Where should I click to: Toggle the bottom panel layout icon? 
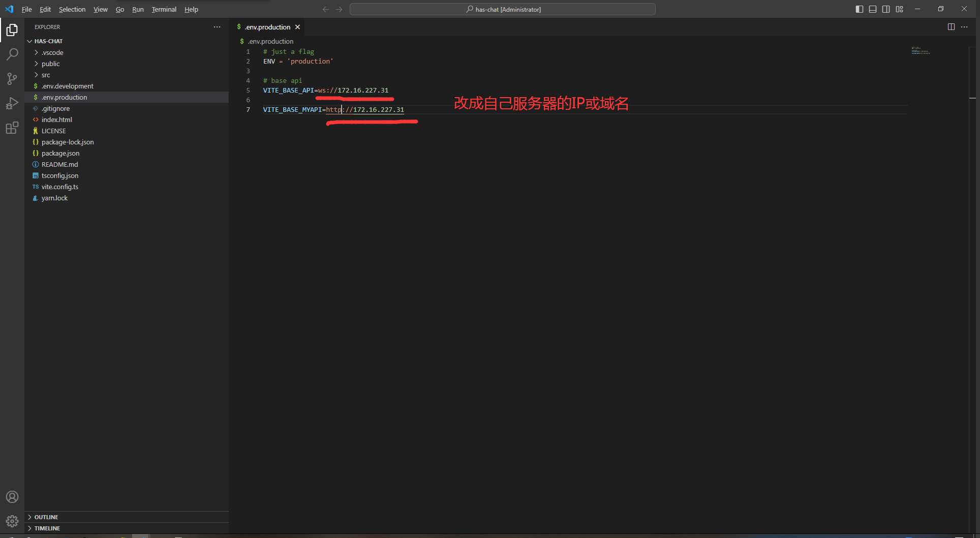[873, 9]
